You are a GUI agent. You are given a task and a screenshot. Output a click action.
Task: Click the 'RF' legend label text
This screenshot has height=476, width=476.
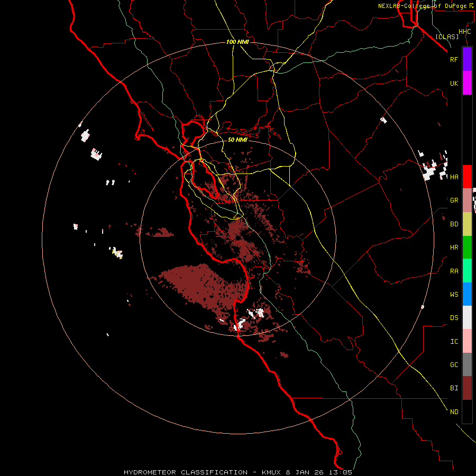click(x=454, y=59)
